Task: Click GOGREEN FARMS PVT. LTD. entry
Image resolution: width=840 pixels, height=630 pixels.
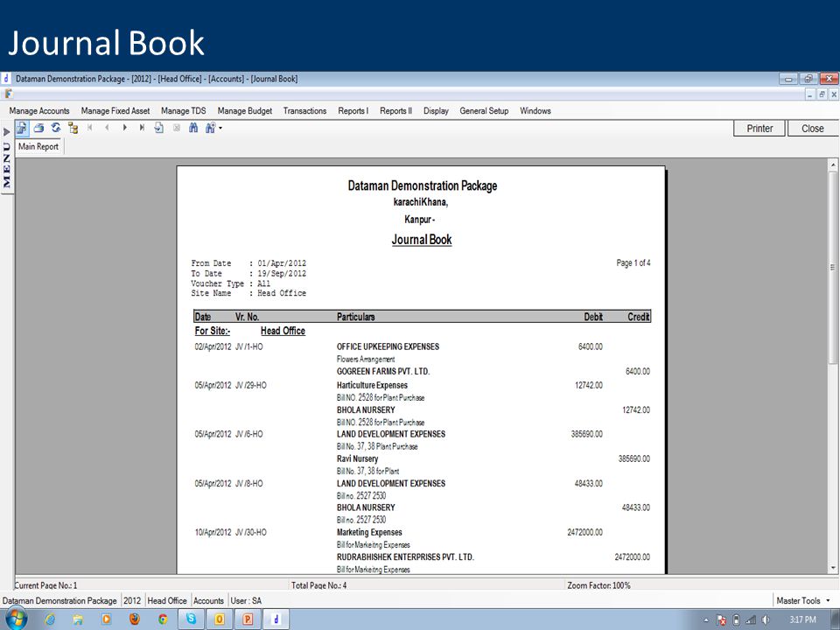Action: (383, 371)
